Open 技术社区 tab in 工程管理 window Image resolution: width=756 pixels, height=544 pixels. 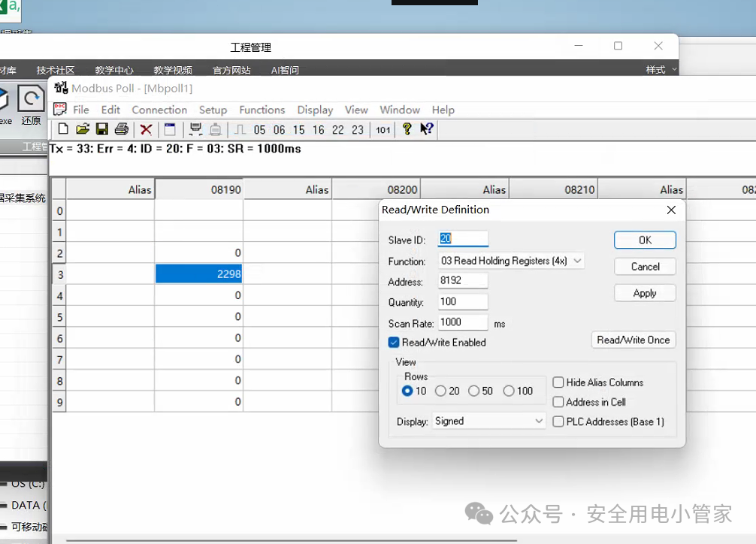(56, 71)
